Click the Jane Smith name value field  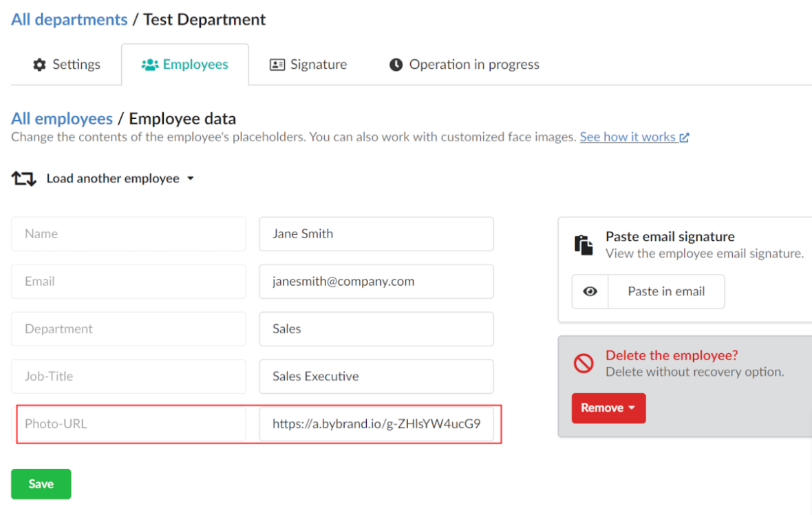pyautogui.click(x=376, y=234)
